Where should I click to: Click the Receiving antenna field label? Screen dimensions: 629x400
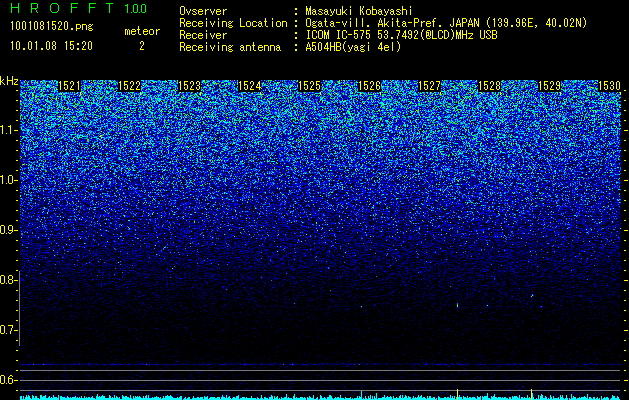[230, 47]
